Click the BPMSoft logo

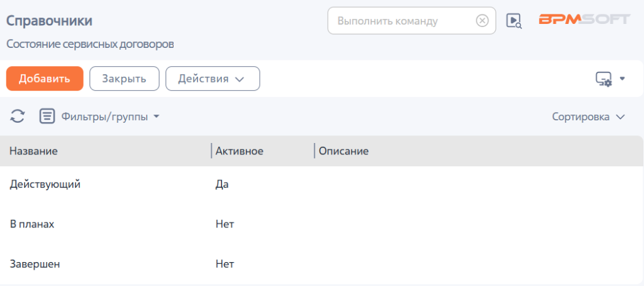[584, 20]
